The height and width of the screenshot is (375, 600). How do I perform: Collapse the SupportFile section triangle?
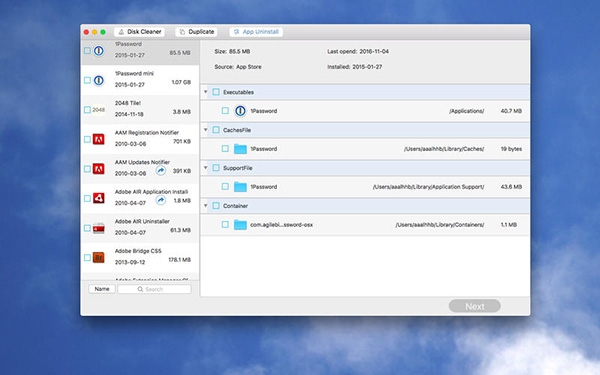(205, 168)
